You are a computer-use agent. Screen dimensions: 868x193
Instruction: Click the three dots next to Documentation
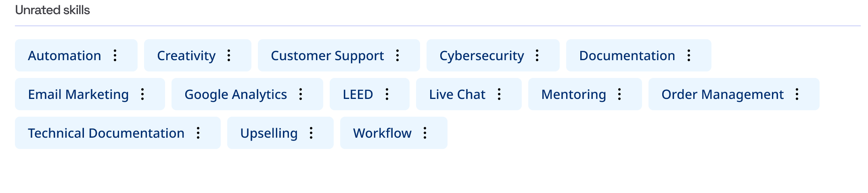click(689, 55)
